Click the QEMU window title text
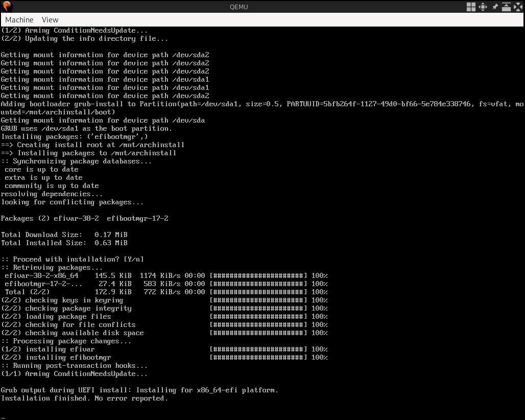 pyautogui.click(x=238, y=7)
